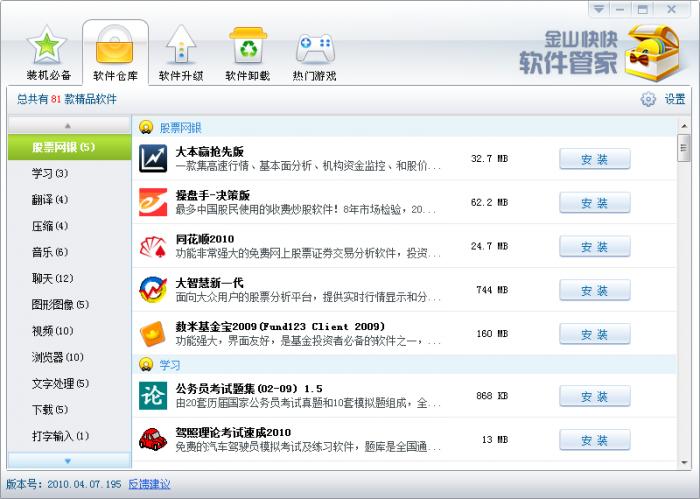Click the software list scrollbar up arrow
This screenshot has height=499, width=700.
(x=684, y=126)
